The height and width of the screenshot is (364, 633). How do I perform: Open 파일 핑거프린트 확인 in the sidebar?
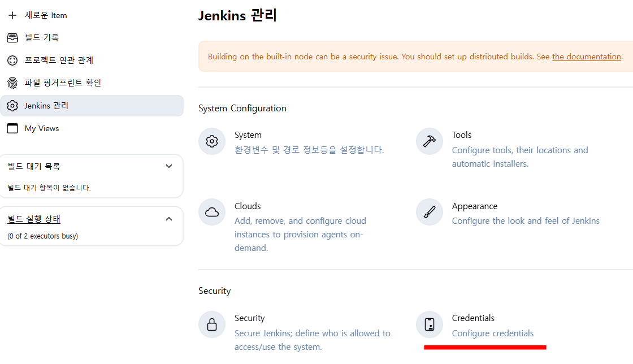(x=63, y=83)
